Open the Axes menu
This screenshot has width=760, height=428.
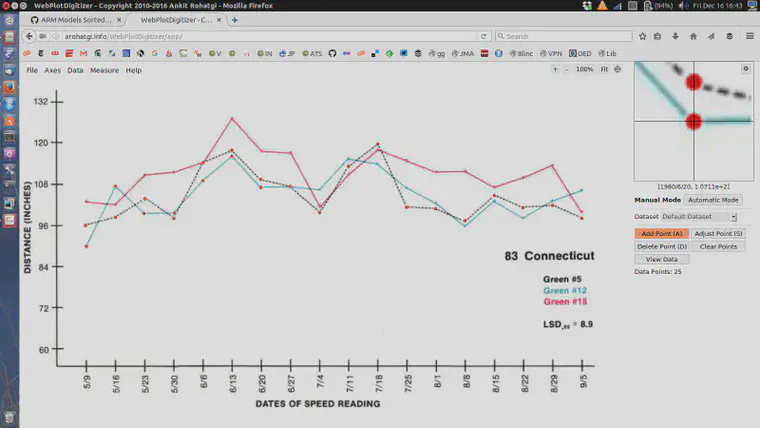pos(53,70)
